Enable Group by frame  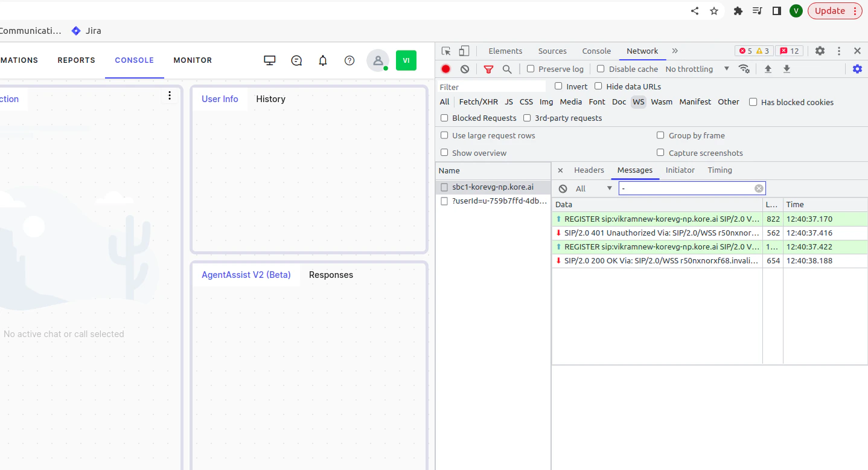660,135
